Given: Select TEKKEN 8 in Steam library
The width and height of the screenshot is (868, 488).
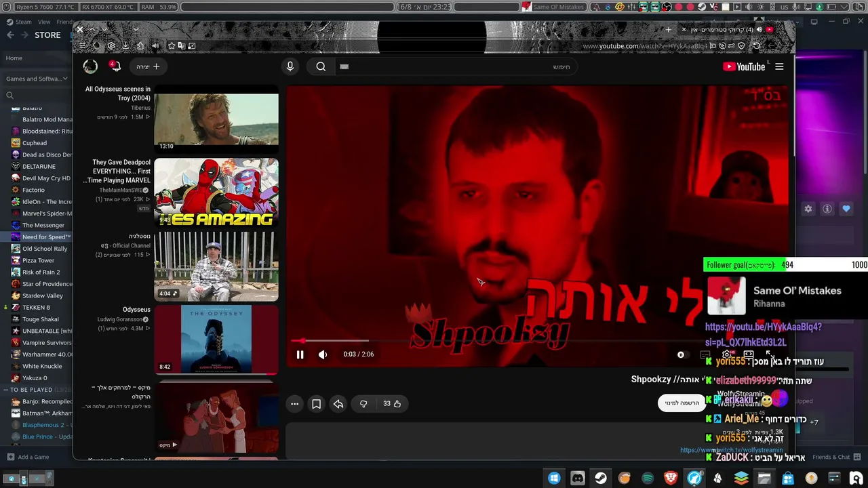Looking at the screenshot, I should [x=36, y=307].
